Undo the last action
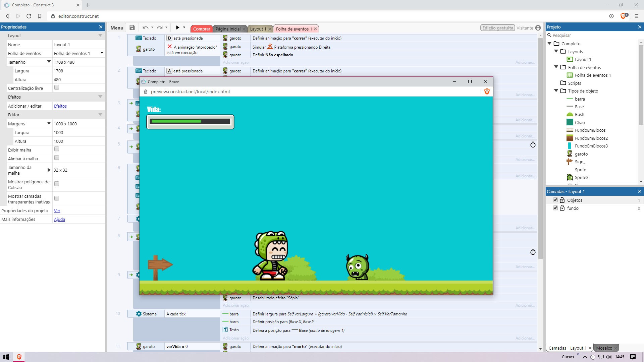Screen dimensions: 644x362 (145, 27)
